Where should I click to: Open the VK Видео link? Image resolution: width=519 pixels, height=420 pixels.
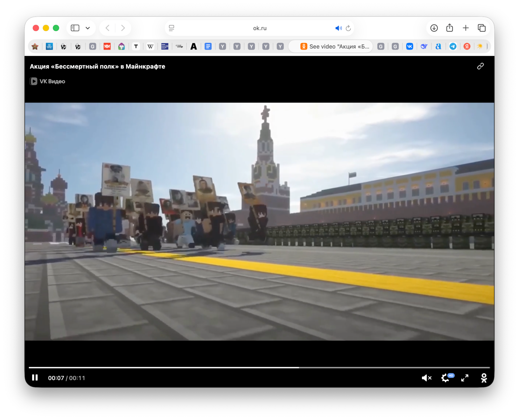coord(47,81)
